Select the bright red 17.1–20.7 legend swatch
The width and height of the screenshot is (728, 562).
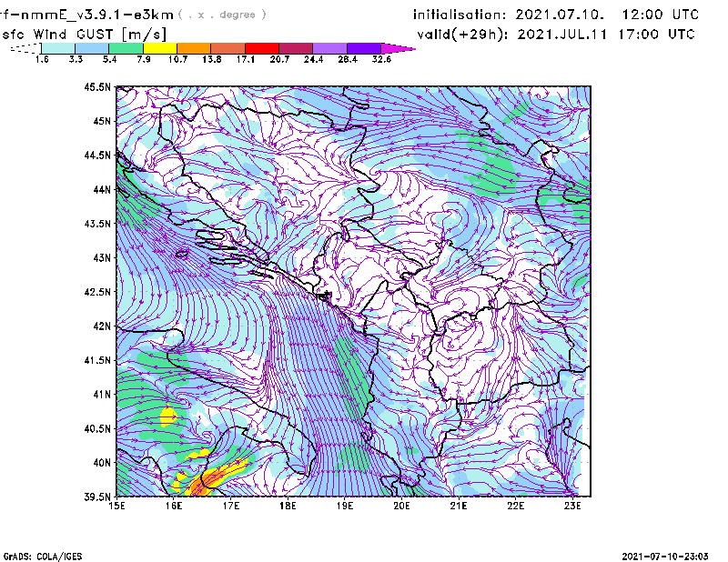pyautogui.click(x=262, y=48)
